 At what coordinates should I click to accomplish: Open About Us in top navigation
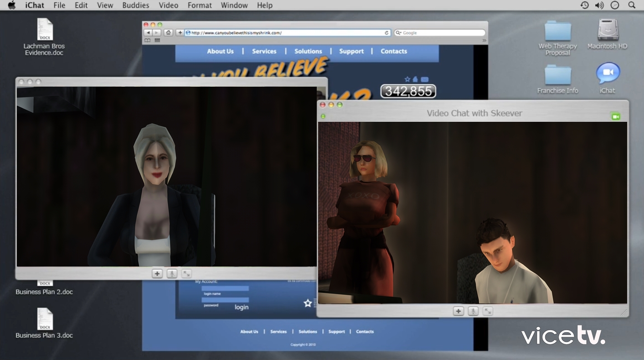(x=220, y=51)
